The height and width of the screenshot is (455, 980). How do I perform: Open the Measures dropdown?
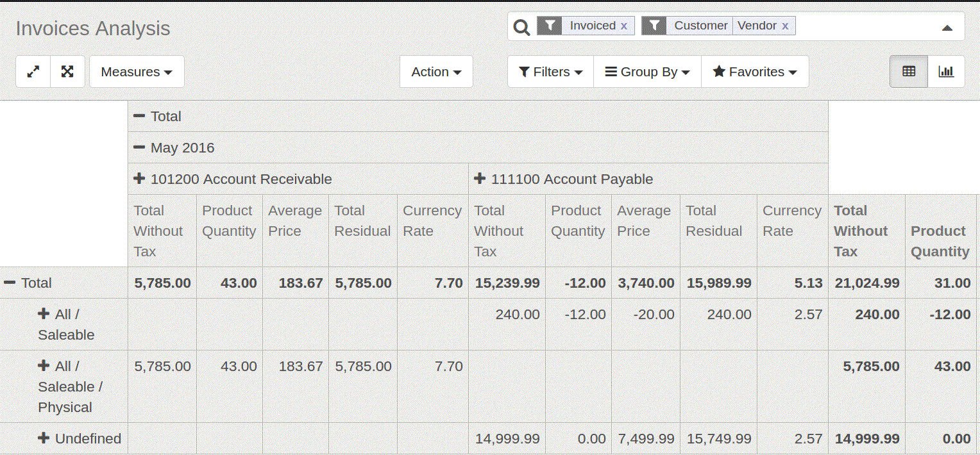click(137, 72)
